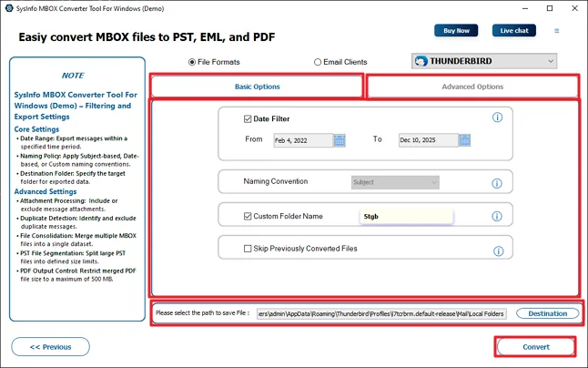Click the NOTE heading in side panel
Screen dimensions: 588x368
pos(73,76)
